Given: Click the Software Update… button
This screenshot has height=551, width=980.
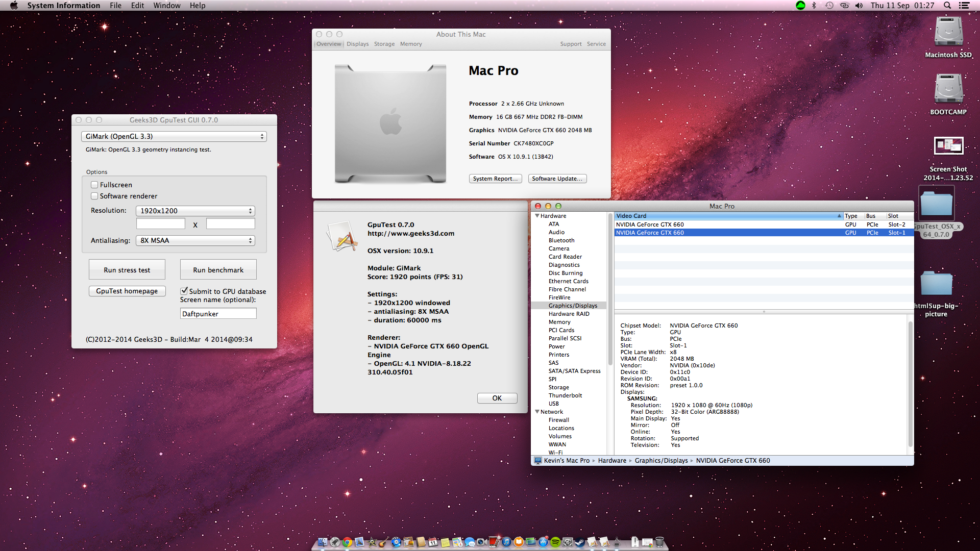Looking at the screenshot, I should [557, 179].
